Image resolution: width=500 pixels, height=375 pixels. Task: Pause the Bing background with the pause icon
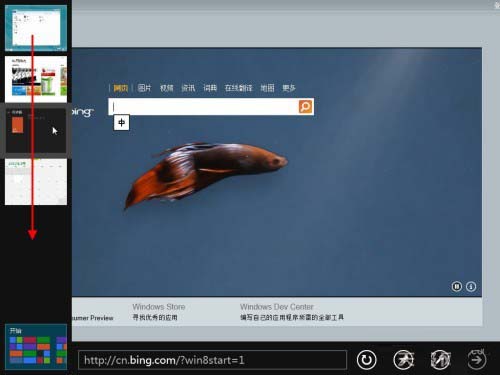[x=457, y=286]
